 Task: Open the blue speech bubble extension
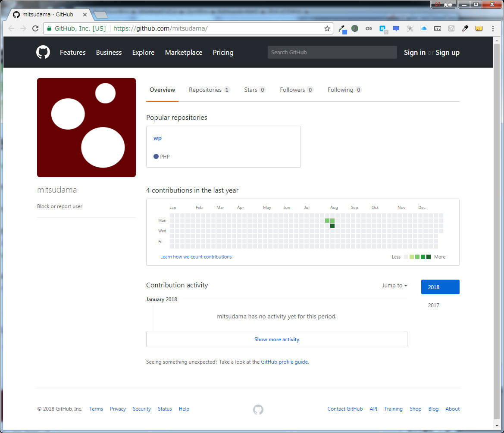(x=396, y=28)
